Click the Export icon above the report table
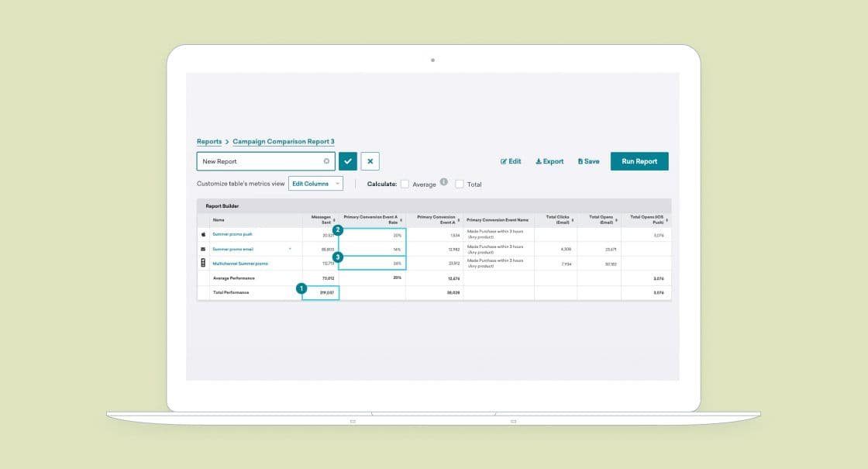 point(539,161)
